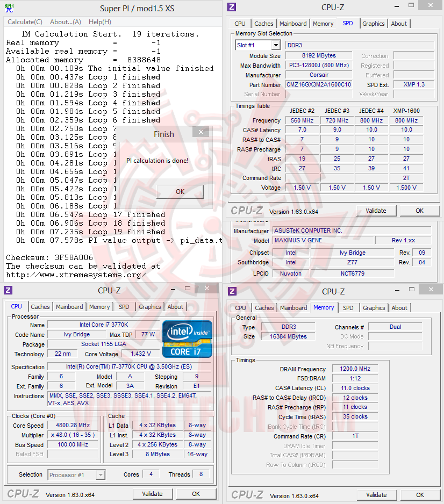Click Validate in the CPU window
Image resolution: width=444 pixels, height=504 pixels.
coord(153,494)
